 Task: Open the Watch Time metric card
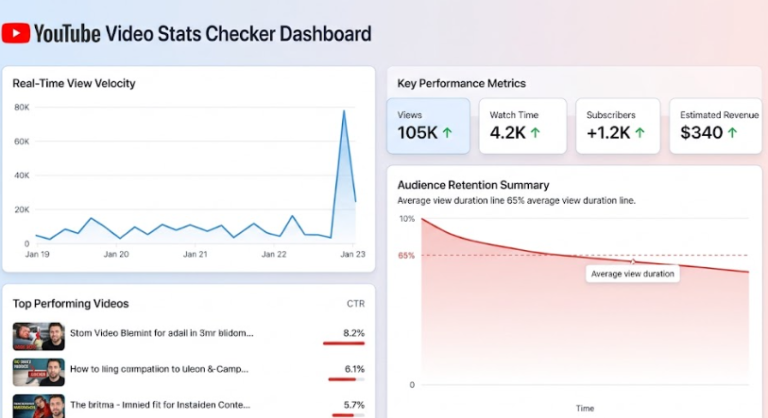(523, 126)
